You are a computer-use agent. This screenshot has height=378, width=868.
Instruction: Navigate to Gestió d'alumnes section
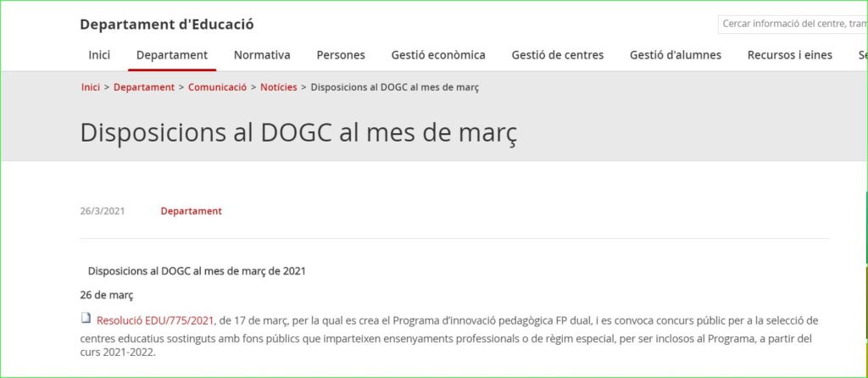coord(676,55)
